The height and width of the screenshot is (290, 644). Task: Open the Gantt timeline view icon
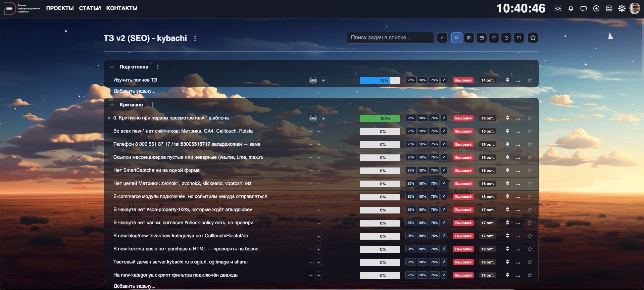pyautogui.click(x=494, y=38)
